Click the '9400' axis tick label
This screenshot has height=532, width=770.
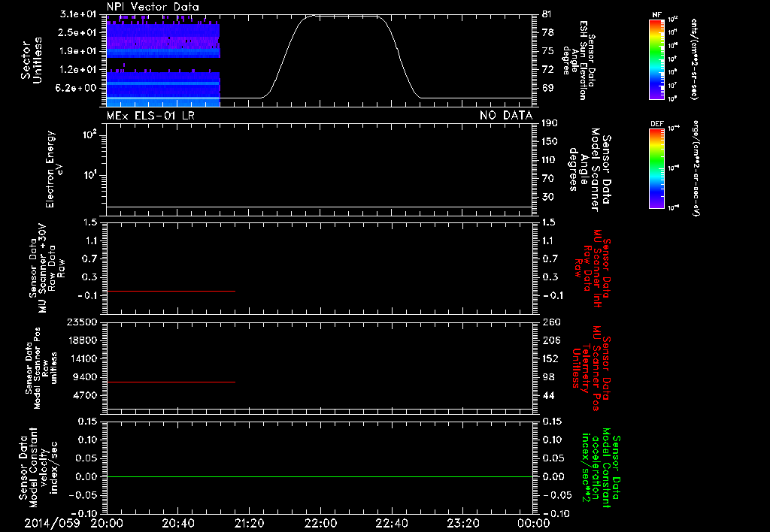click(x=86, y=377)
